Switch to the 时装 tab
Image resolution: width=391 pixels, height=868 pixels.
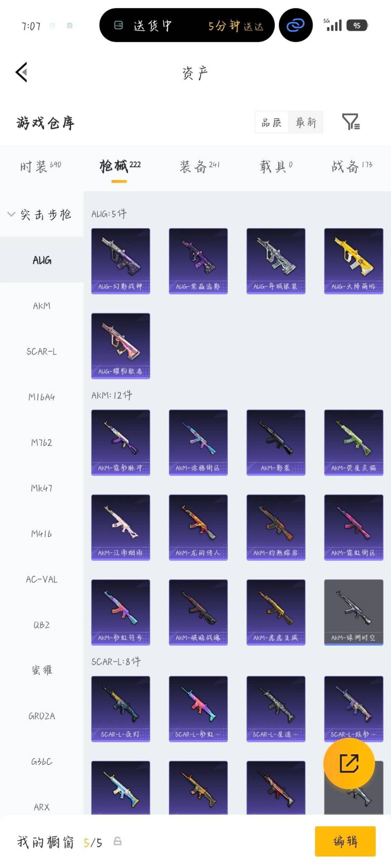click(x=41, y=166)
